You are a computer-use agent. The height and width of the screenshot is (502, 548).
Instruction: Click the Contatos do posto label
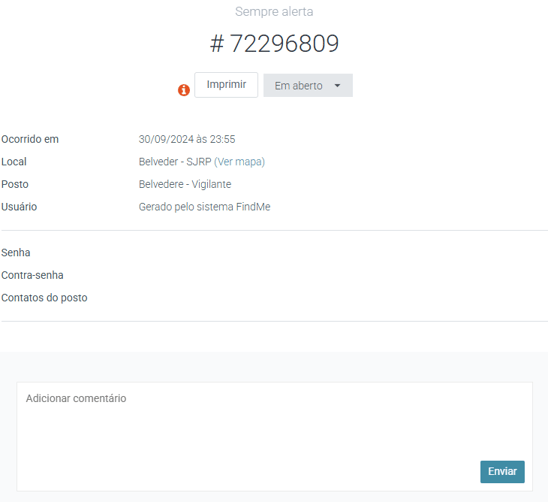point(44,298)
